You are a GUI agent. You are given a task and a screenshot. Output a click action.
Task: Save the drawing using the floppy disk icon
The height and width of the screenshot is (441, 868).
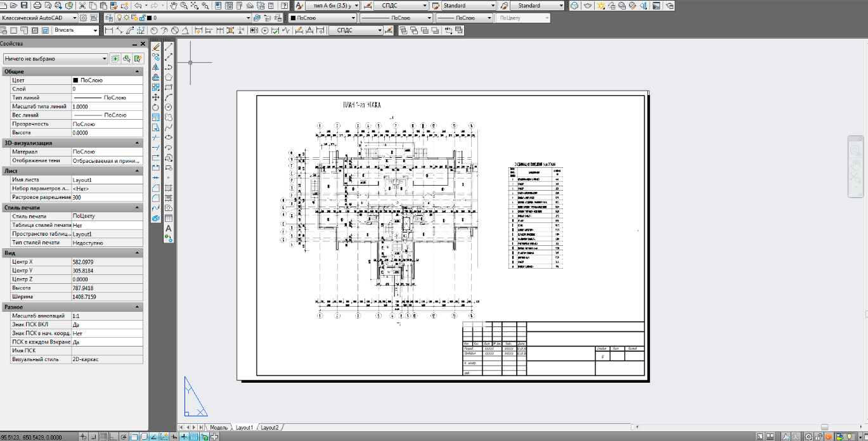coord(24,6)
